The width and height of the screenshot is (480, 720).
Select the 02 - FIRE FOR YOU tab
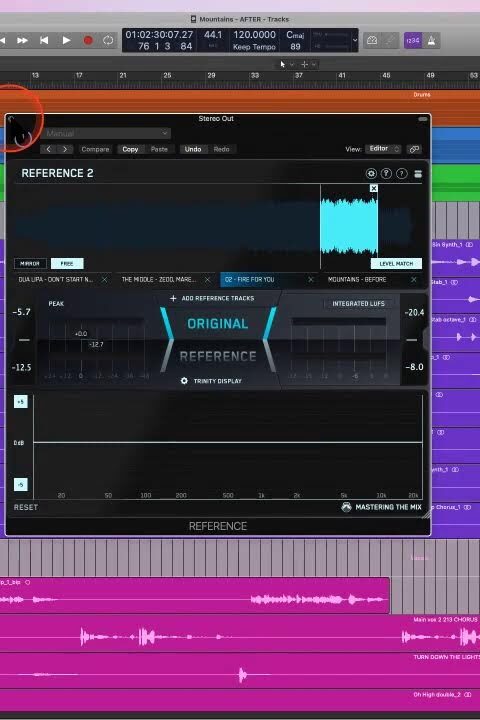[x=249, y=279]
